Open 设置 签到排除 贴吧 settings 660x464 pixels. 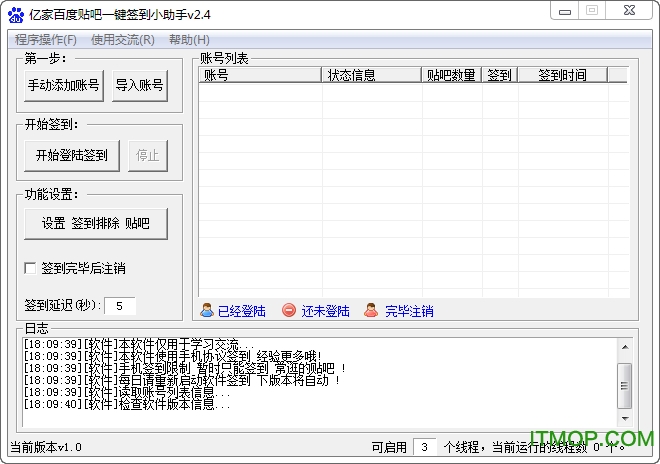click(x=96, y=224)
